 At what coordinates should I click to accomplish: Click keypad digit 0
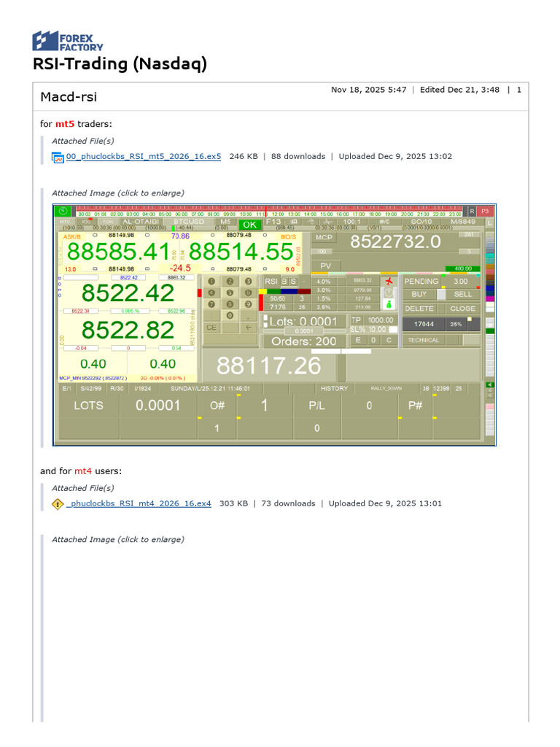click(230, 315)
